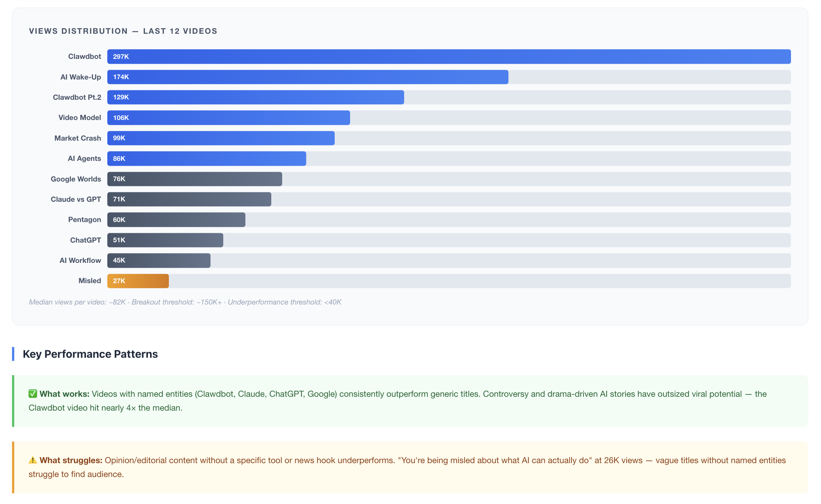The height and width of the screenshot is (504, 821).
Task: Click the "Views Distribution — Last 12 Videos" heading
Action: click(x=123, y=31)
